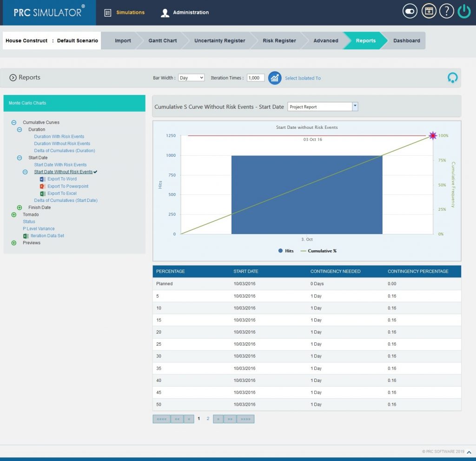
Task: Open Iteration Data Set Excel icon
Action: tap(26, 236)
